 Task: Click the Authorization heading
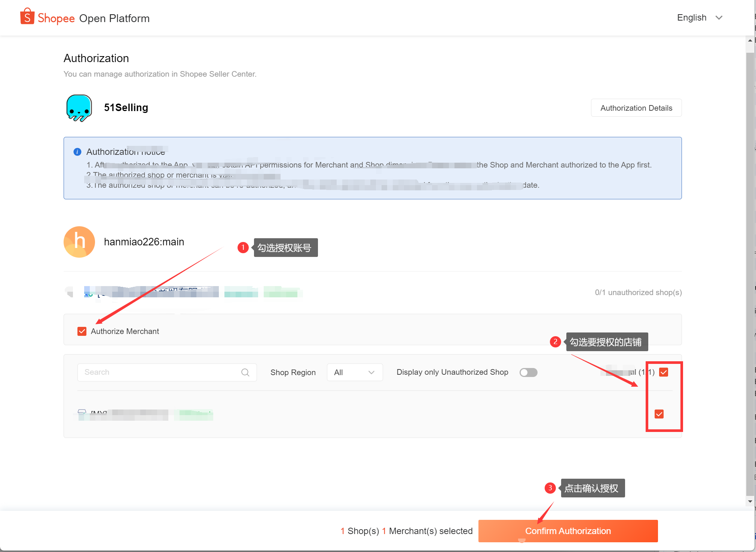point(96,58)
